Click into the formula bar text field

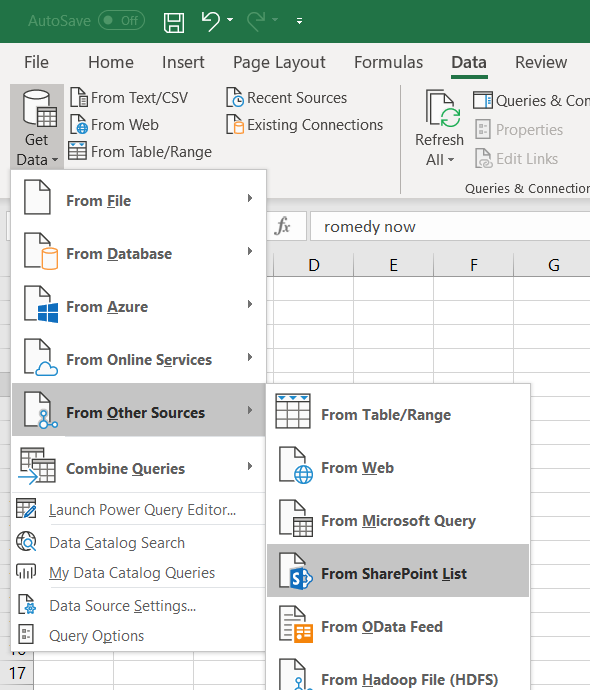(x=450, y=226)
